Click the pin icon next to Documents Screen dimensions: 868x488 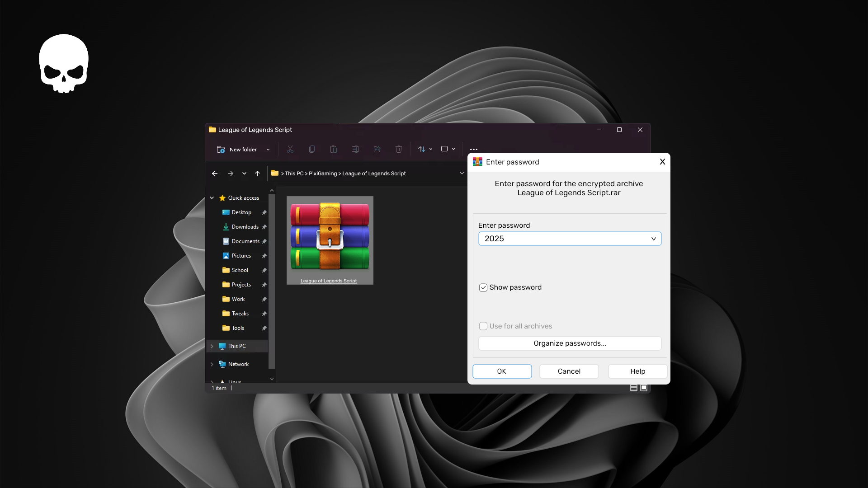pos(264,241)
